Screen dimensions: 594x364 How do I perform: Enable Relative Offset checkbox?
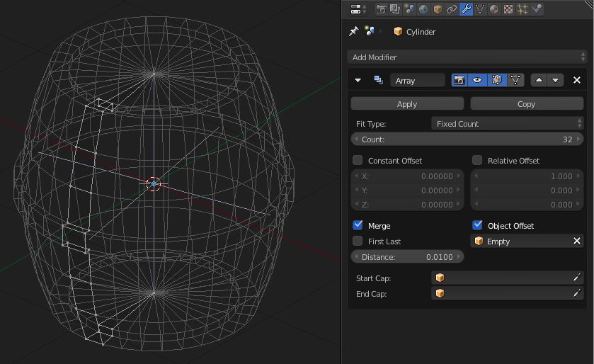477,160
